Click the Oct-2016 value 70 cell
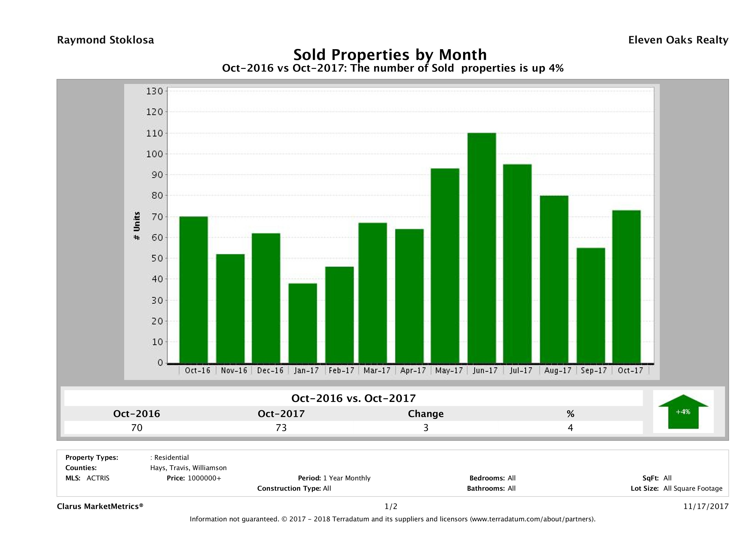The height and width of the screenshot is (560, 738). click(137, 428)
